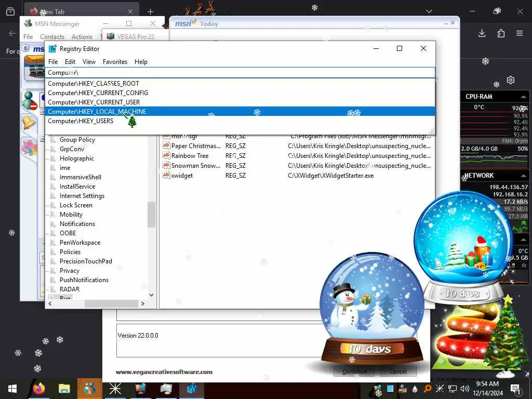Open the Help menu in Registry Editor
532x399 pixels.
point(141,62)
